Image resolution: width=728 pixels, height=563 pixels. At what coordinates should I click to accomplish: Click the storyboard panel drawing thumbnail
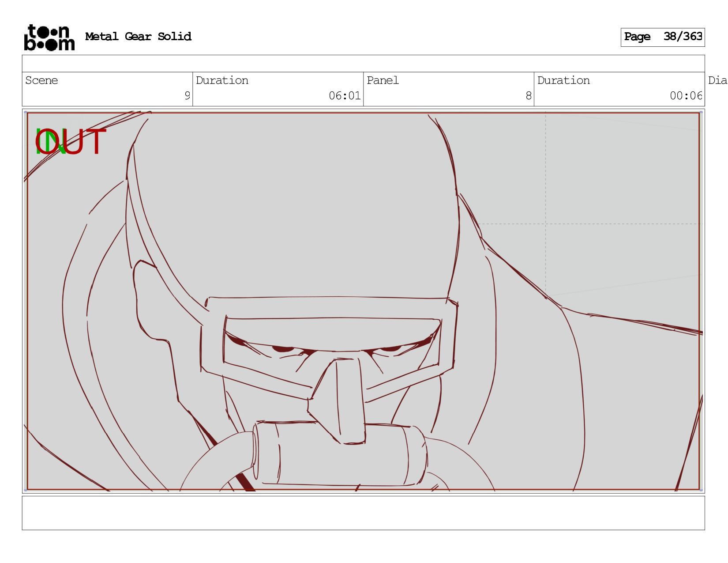(x=363, y=301)
